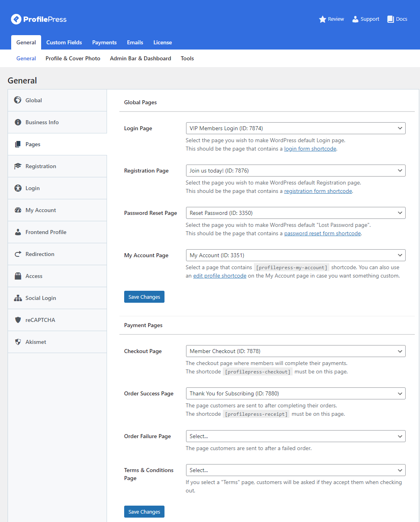
Task: Click the Review star icon in header
Action: [323, 19]
